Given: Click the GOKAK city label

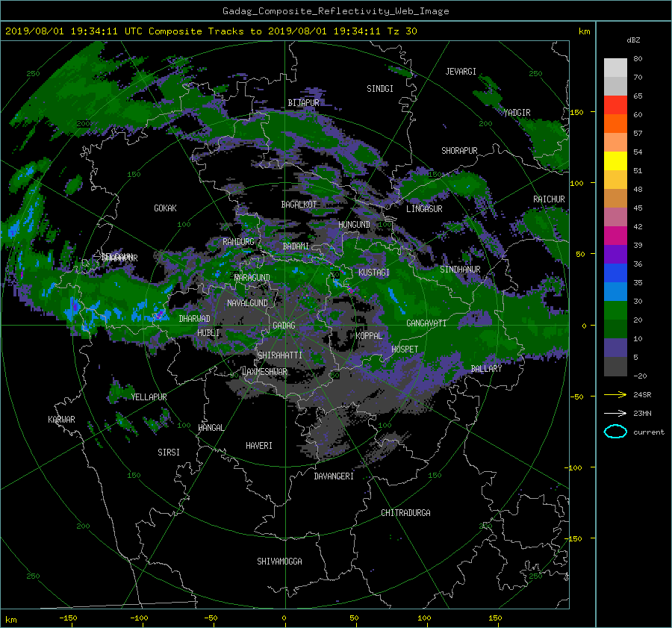Looking at the screenshot, I should point(165,208).
